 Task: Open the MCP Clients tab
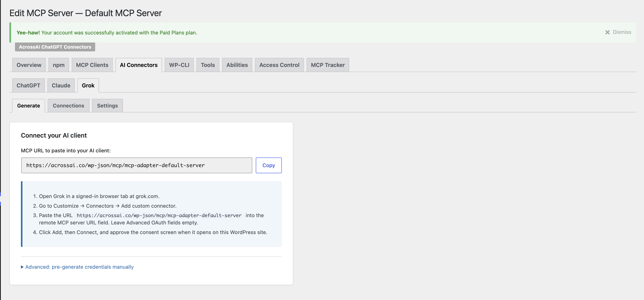92,65
